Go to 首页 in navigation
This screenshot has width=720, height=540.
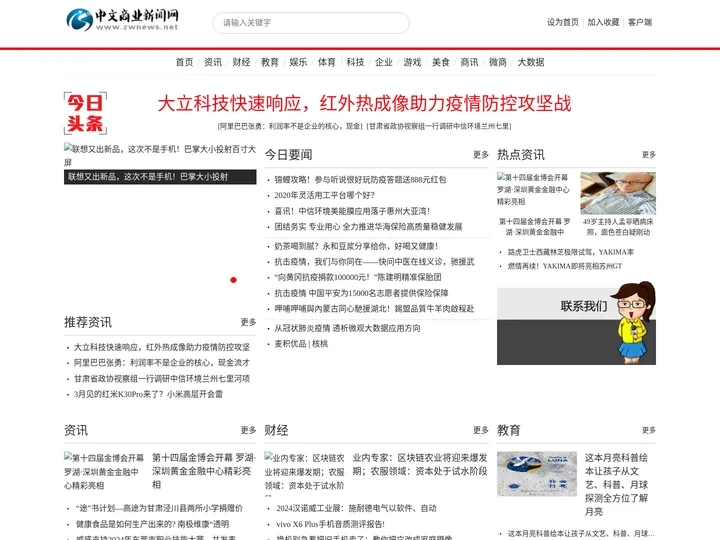pos(185,62)
